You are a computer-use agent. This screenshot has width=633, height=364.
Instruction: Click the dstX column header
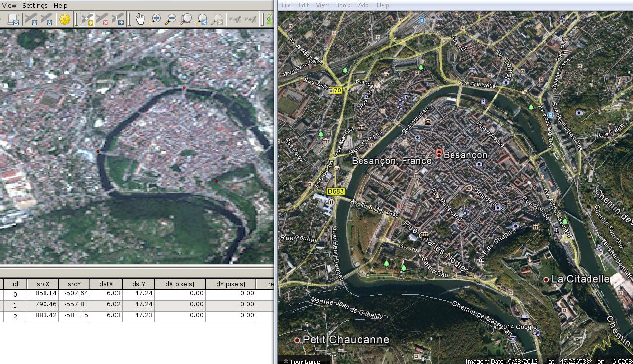106,284
